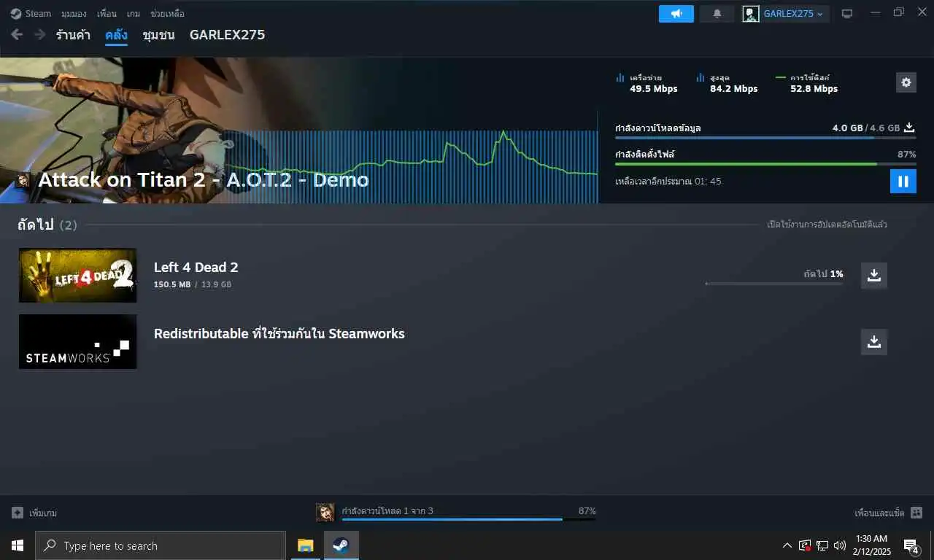Viewport: 934px width, 560px height.
Task: Start Left 4 Dead 2 download now
Action: click(x=874, y=275)
